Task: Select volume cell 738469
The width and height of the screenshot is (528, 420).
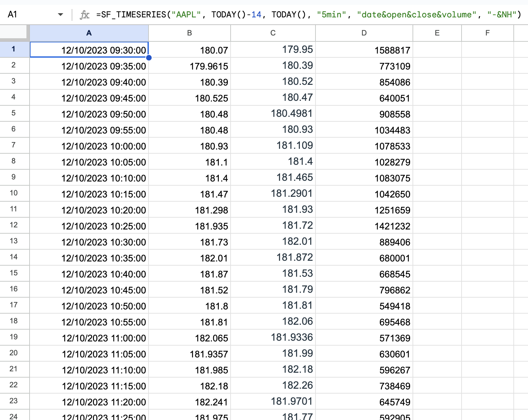Action: (364, 386)
